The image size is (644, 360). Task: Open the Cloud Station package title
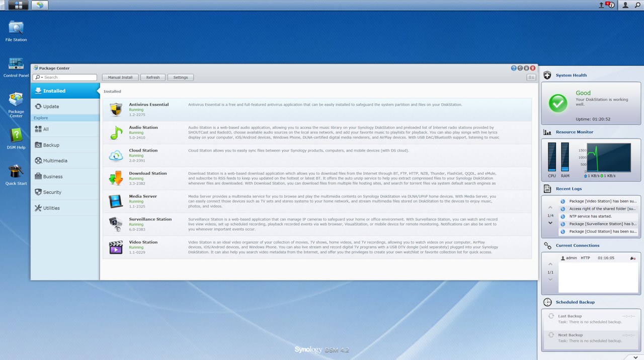pos(143,151)
